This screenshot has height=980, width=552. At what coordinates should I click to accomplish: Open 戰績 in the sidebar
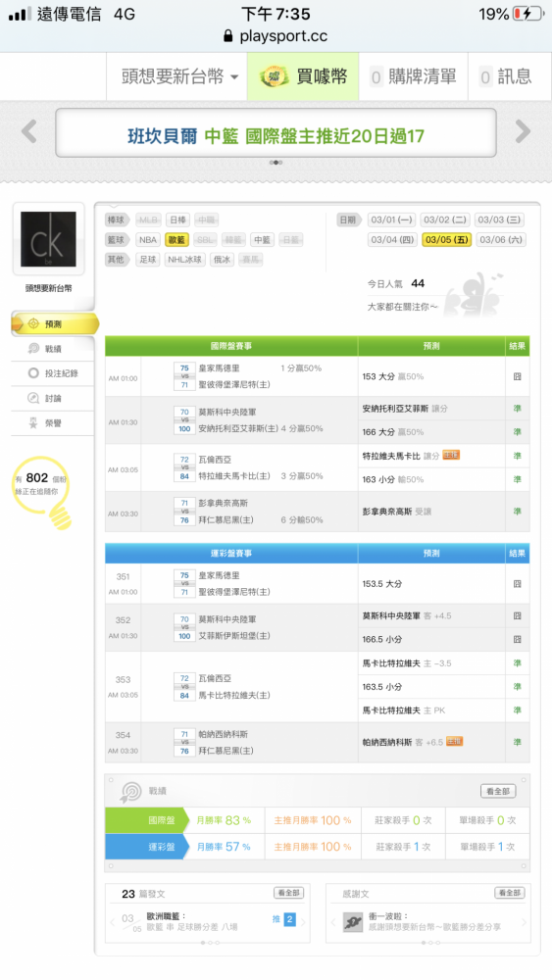click(53, 349)
